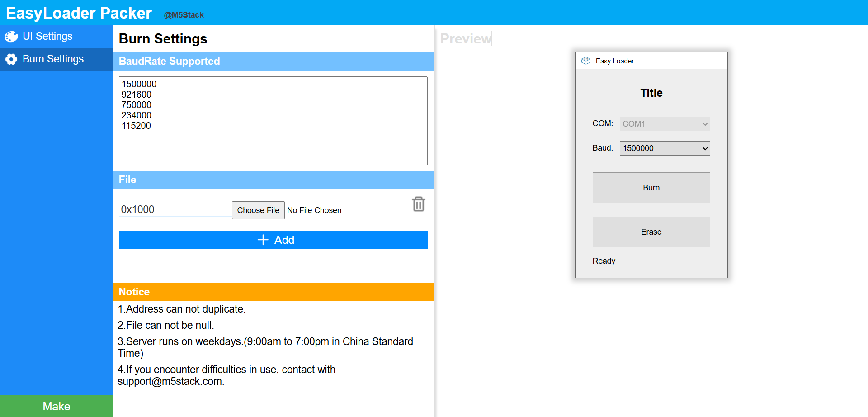Screen dimensions: 868x417
Task: Click the gear icon beside Burn Settings
Action: pos(11,59)
